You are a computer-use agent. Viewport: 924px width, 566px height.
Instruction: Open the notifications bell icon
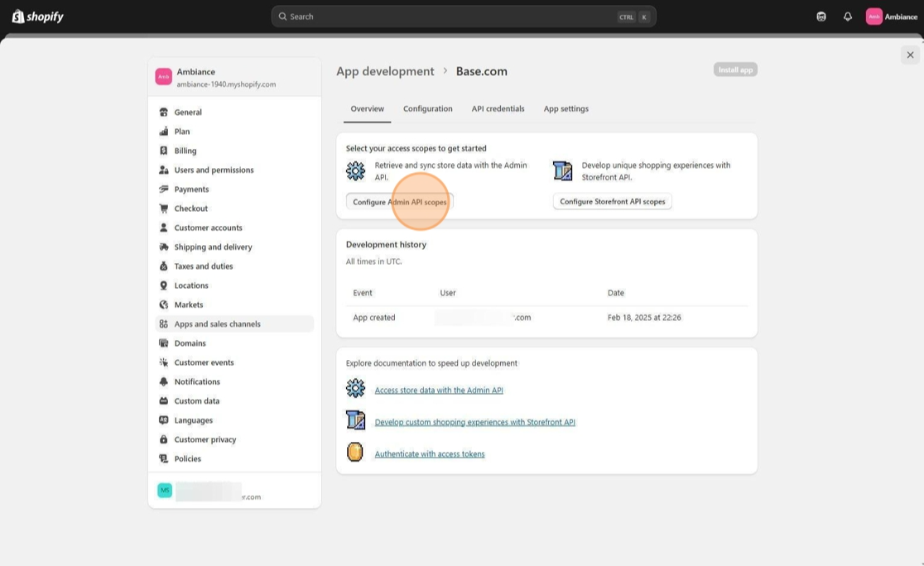click(x=847, y=17)
